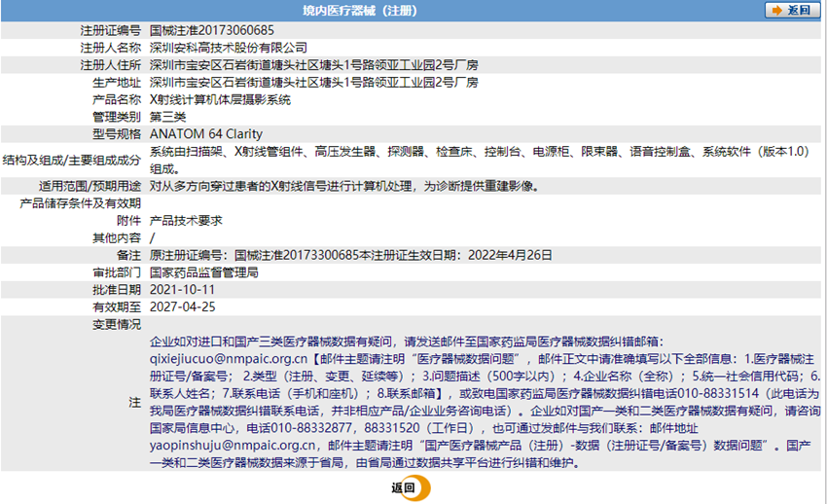This screenshot has width=827, height=504.
Task: Click the approval department 国家药品监督管理局
Action: coord(204,272)
